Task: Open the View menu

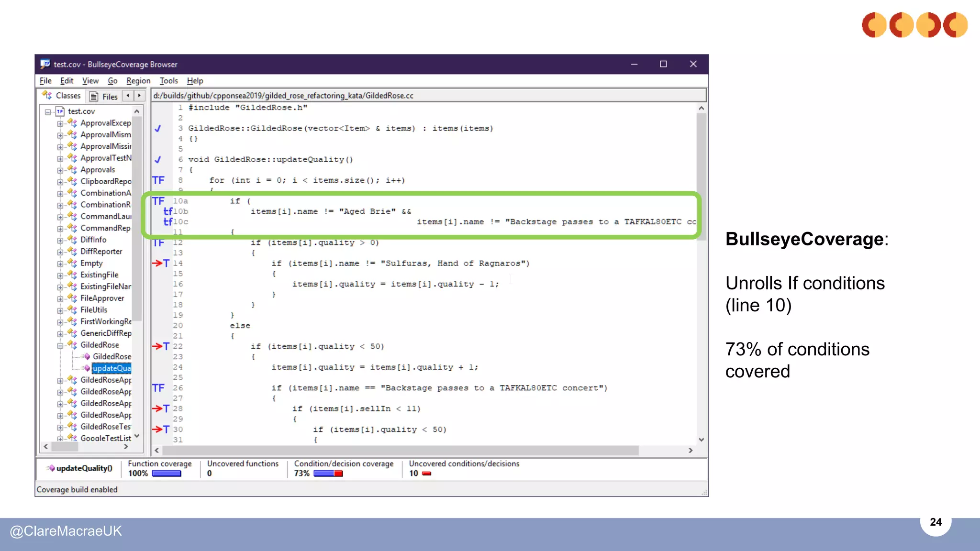Action: 90,80
